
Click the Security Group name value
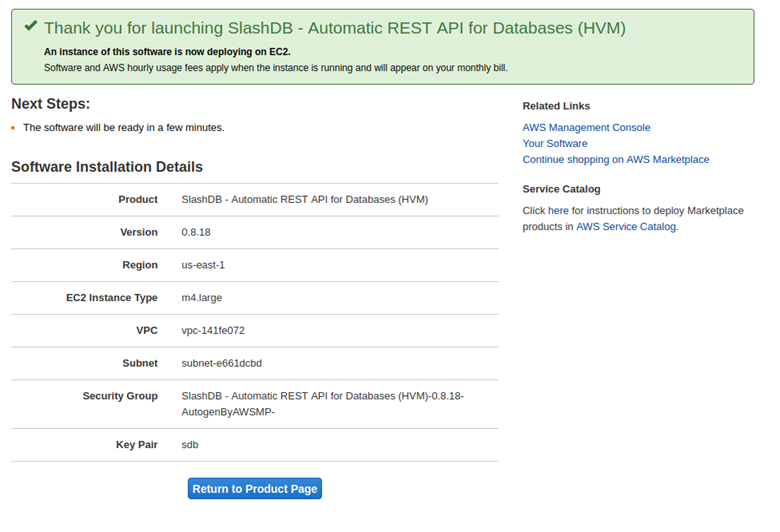click(322, 403)
